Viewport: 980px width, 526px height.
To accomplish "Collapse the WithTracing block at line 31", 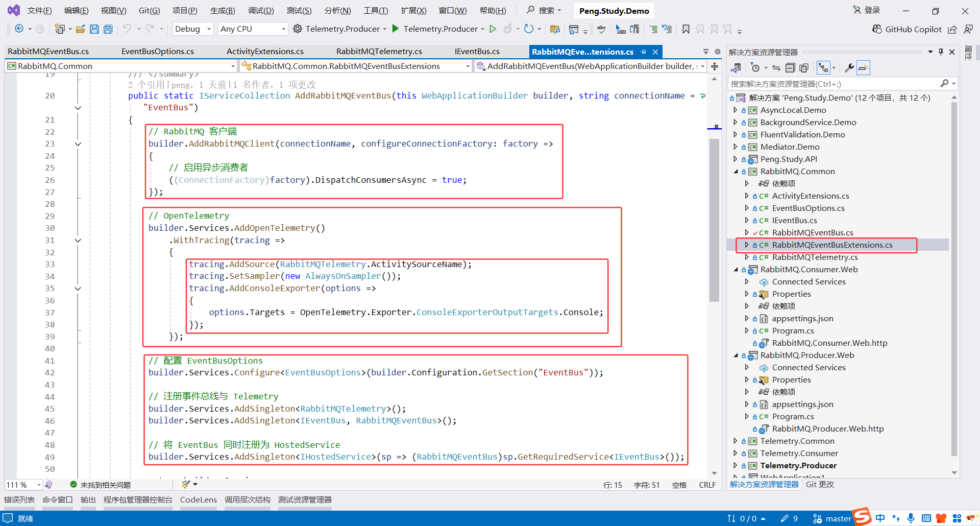I will [x=78, y=241].
